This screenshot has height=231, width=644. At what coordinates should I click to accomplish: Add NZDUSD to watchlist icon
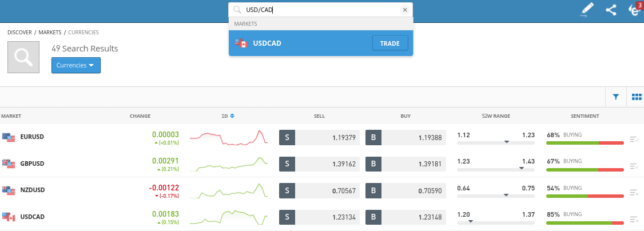[634, 193]
